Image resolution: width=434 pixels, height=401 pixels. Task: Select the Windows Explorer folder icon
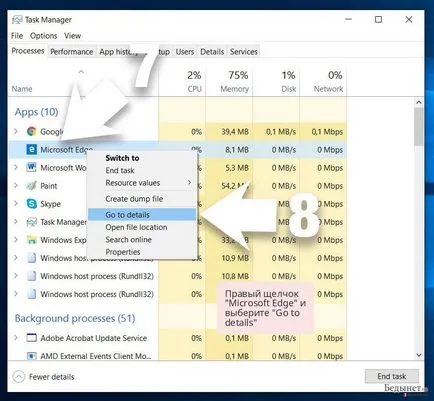click(31, 240)
